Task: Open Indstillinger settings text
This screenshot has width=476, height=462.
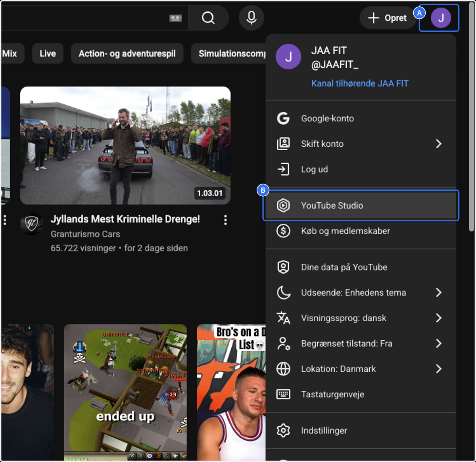Action: (x=324, y=431)
